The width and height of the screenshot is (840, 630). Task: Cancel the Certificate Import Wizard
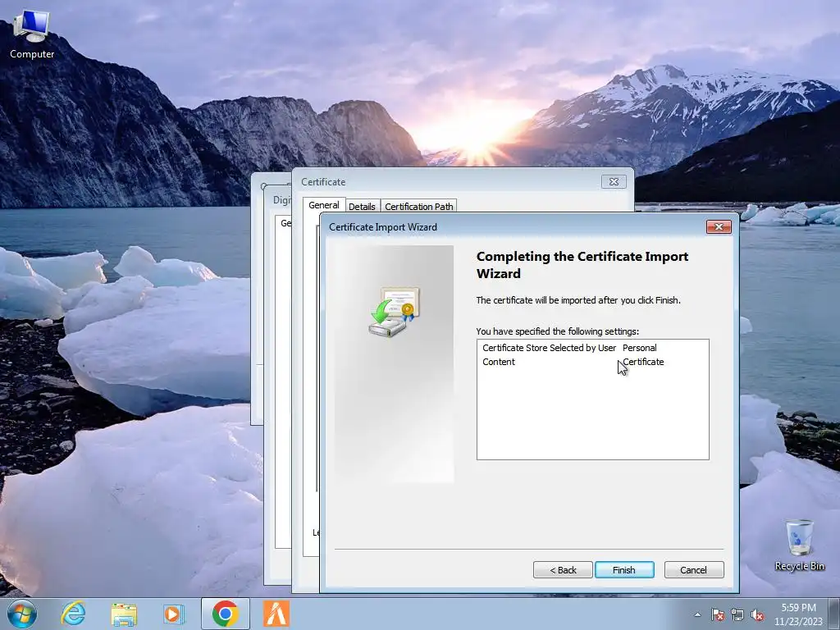point(694,570)
